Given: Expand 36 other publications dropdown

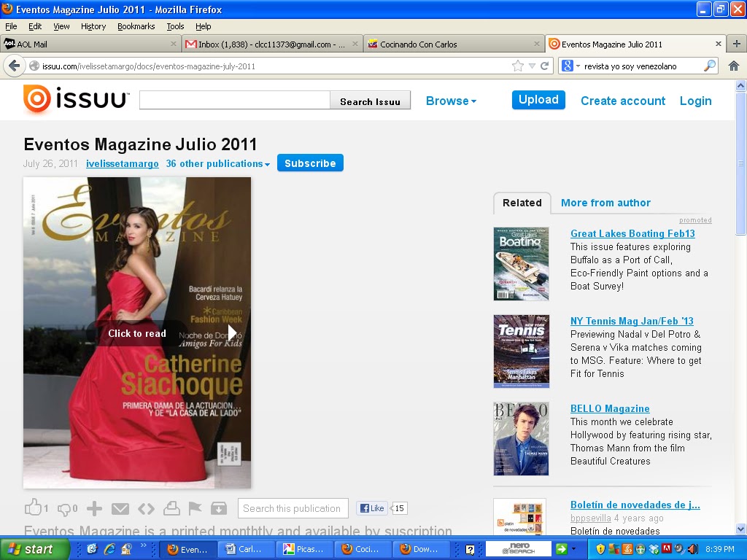Looking at the screenshot, I should coord(217,164).
